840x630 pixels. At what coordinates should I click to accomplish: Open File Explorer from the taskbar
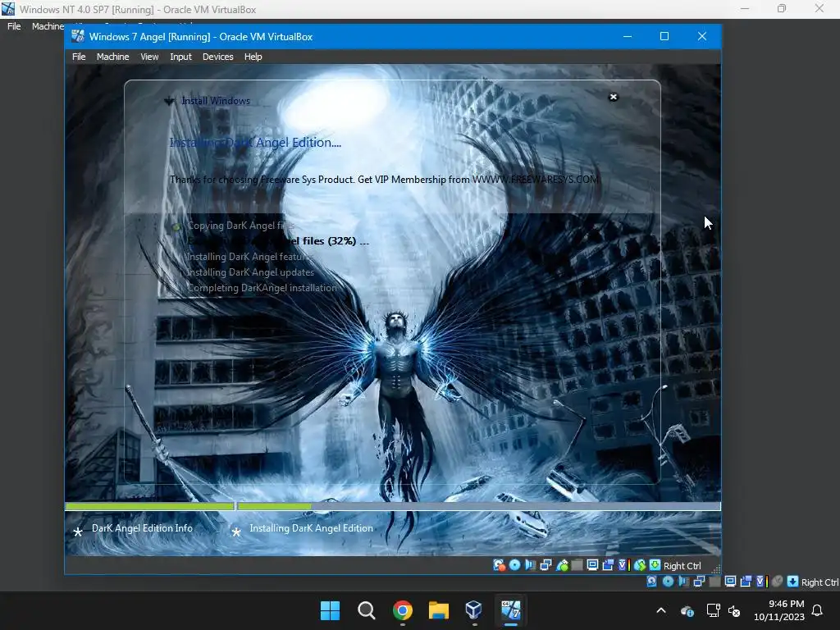click(438, 610)
